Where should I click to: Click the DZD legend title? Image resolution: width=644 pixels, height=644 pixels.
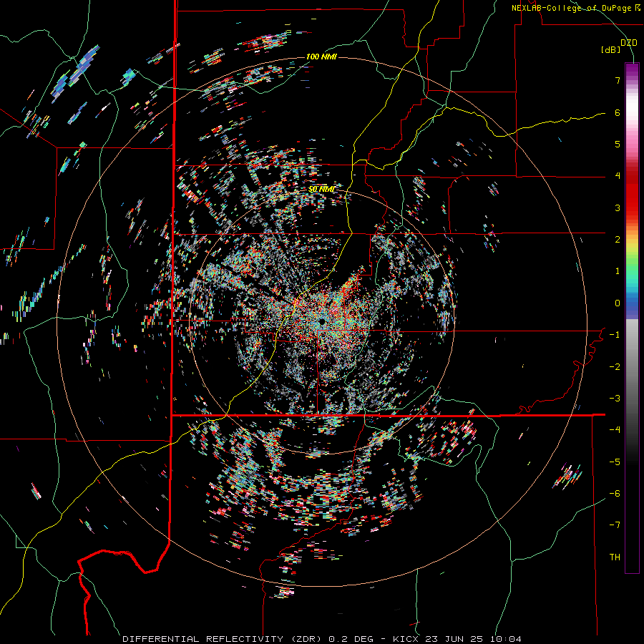click(x=628, y=43)
